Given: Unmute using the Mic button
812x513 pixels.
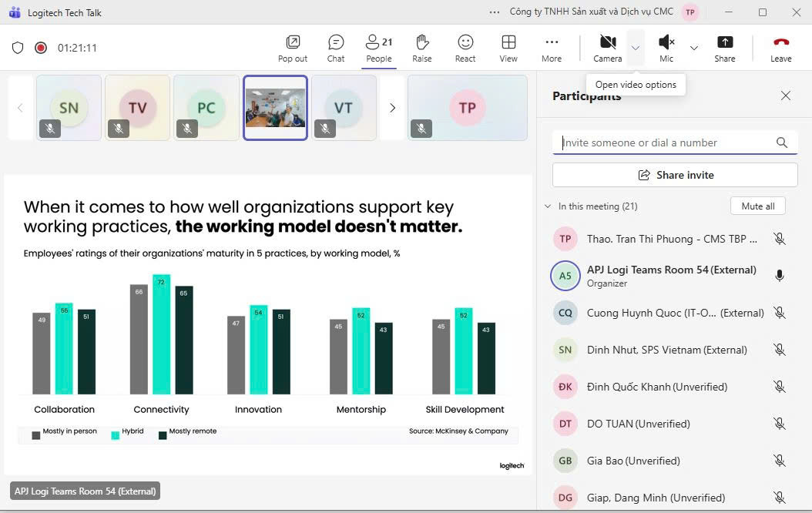Looking at the screenshot, I should tap(666, 48).
